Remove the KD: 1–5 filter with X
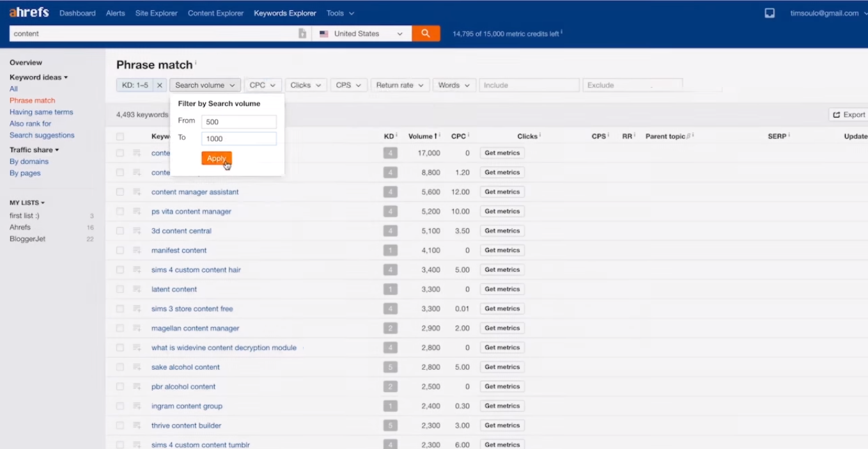 coord(160,85)
